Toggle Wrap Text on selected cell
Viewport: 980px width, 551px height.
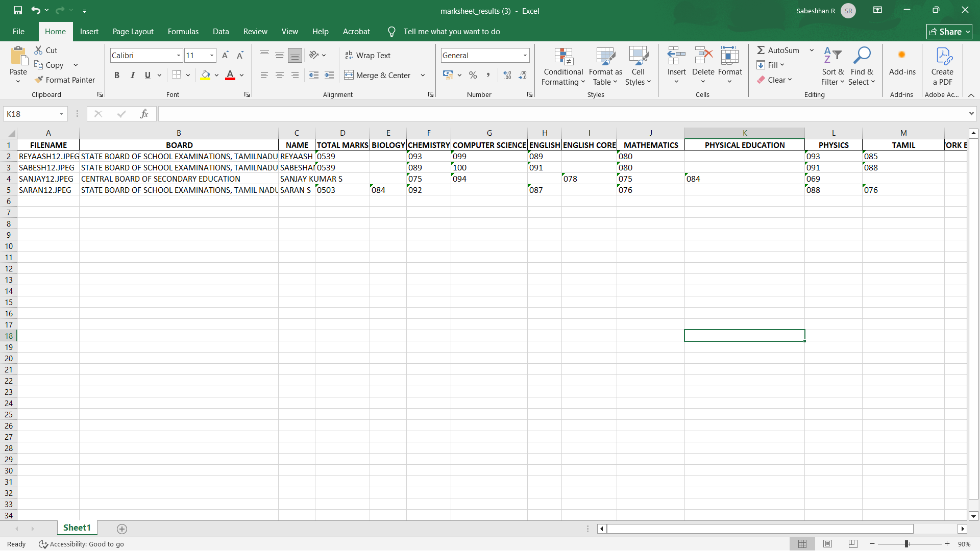[367, 55]
